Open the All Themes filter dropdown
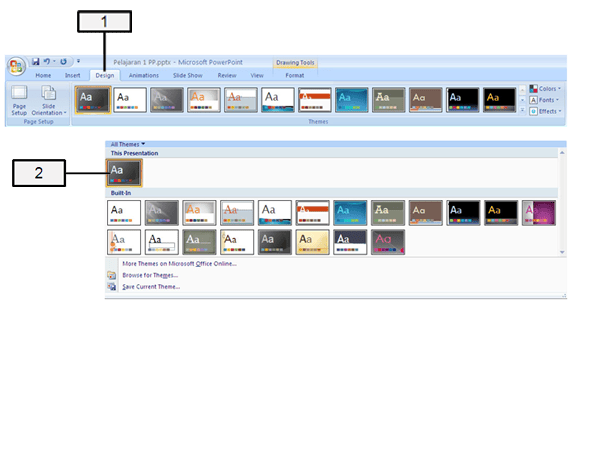This screenshot has height=470, width=590. (128, 144)
